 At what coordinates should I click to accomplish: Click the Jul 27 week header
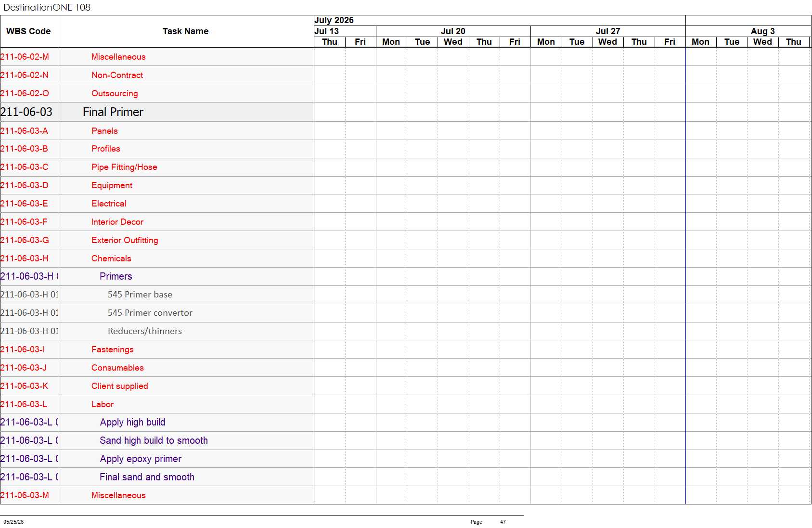608,31
